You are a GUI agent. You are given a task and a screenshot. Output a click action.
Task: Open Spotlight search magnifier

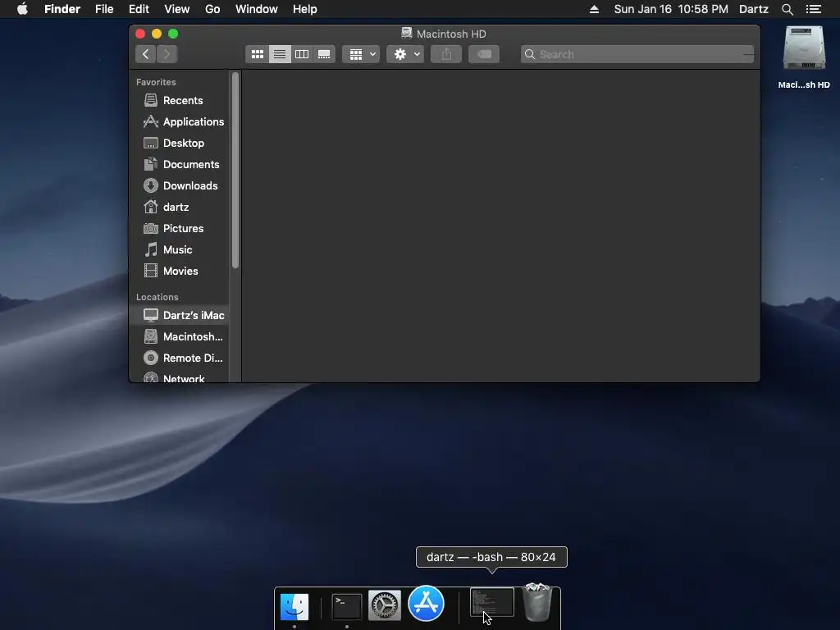(787, 9)
